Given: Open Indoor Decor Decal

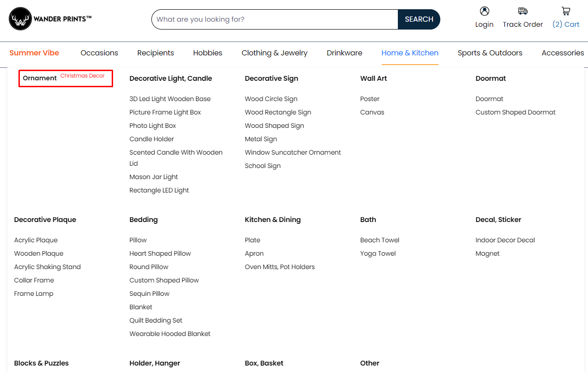Looking at the screenshot, I should (505, 240).
